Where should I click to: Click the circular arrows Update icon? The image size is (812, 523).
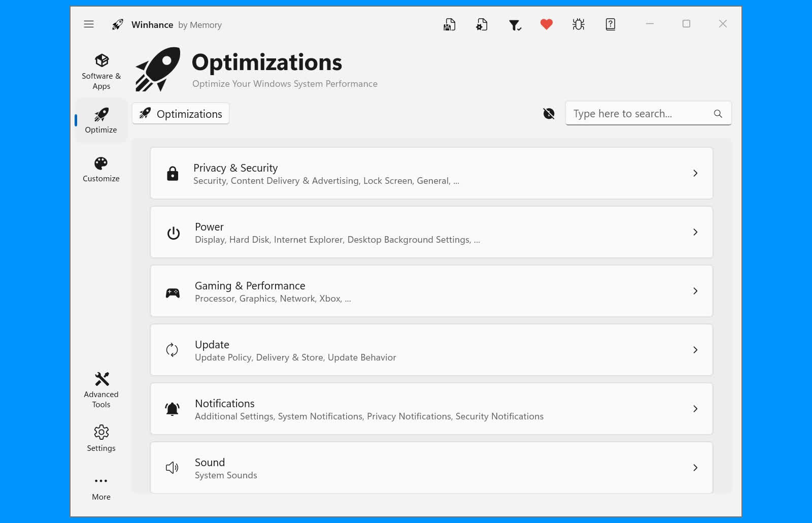(172, 350)
